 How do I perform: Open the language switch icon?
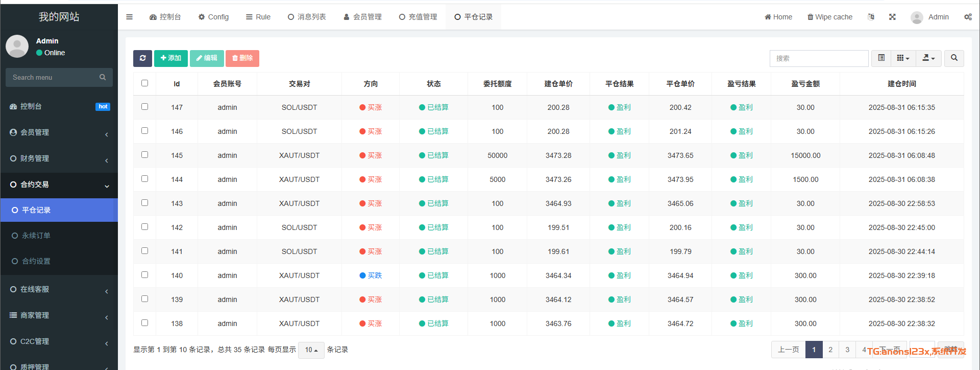point(871,17)
